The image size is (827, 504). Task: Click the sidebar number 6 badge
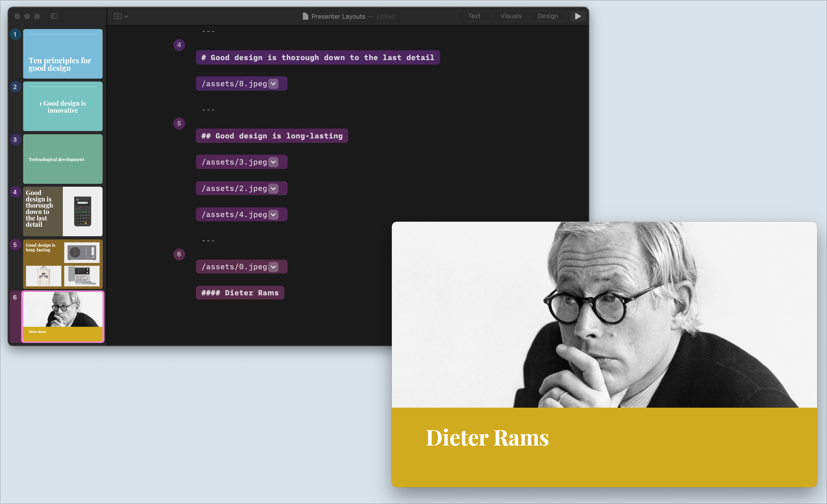pos(15,297)
